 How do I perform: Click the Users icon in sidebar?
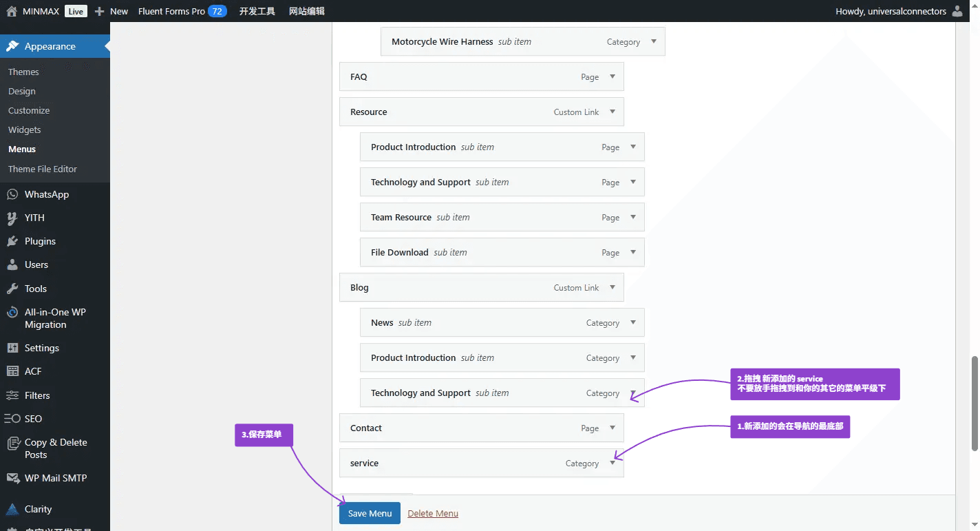(x=12, y=265)
